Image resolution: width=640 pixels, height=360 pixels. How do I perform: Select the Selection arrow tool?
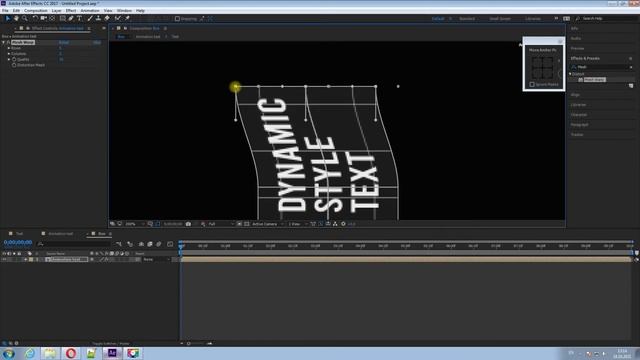[7, 18]
